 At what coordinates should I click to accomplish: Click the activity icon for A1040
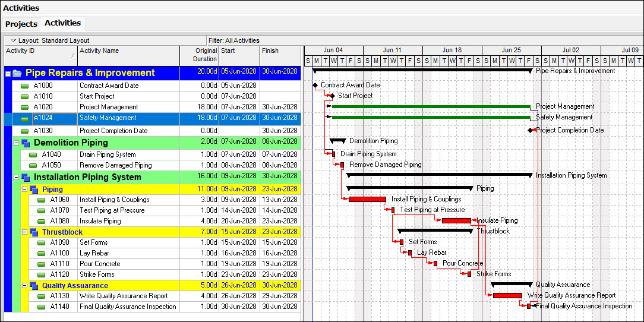(x=33, y=155)
